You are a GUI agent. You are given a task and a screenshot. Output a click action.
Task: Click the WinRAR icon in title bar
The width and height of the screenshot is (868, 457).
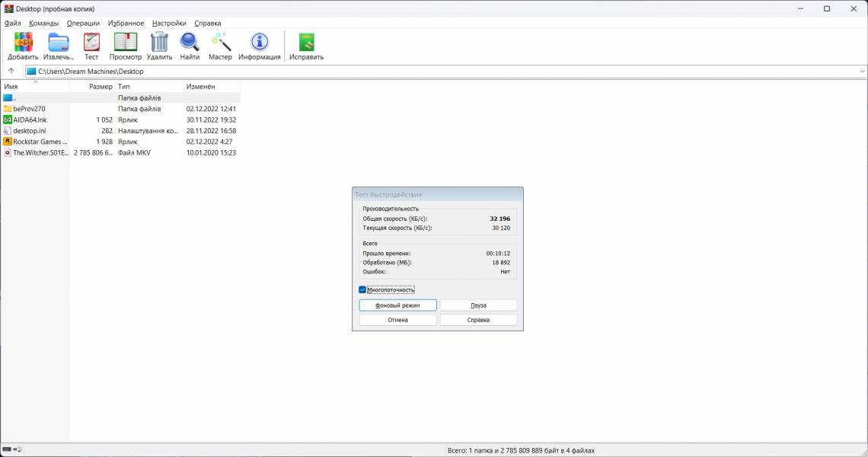(x=8, y=9)
